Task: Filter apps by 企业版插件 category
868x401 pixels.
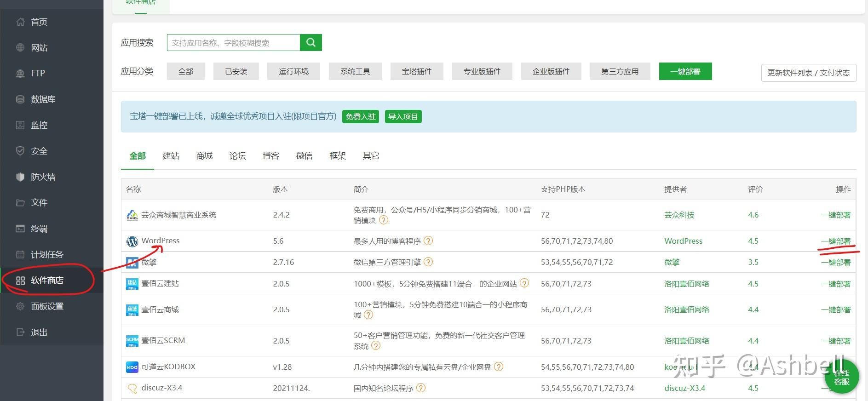Action: 551,71
